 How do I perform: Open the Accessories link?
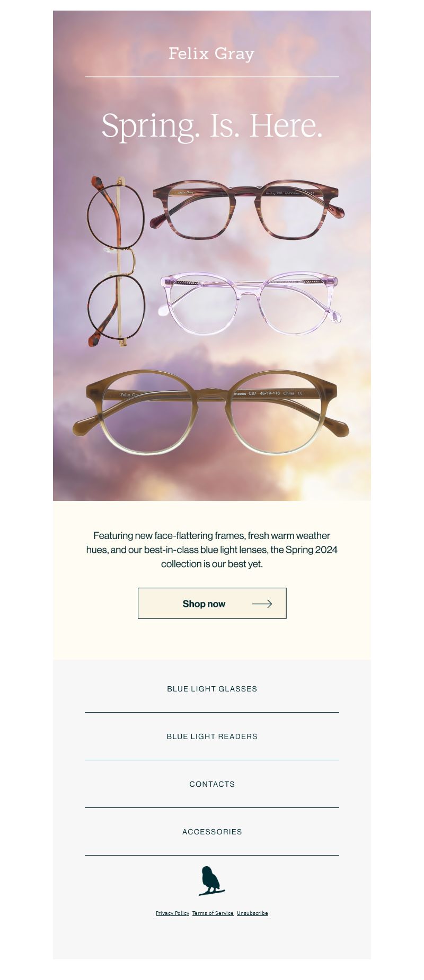coord(212,832)
